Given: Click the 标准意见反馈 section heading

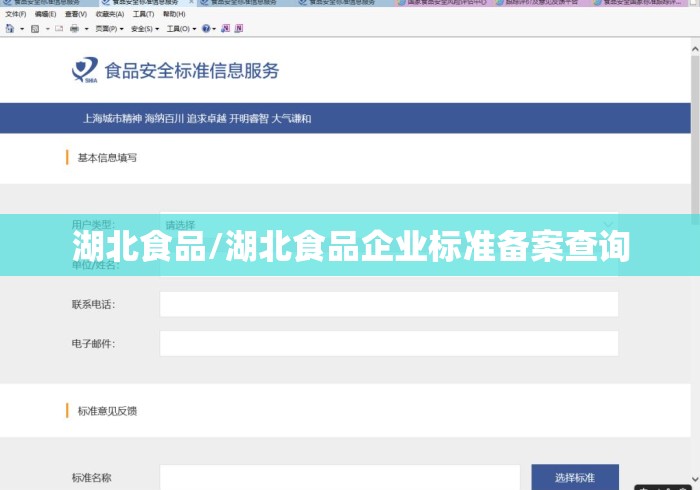Looking at the screenshot, I should click(x=107, y=411).
